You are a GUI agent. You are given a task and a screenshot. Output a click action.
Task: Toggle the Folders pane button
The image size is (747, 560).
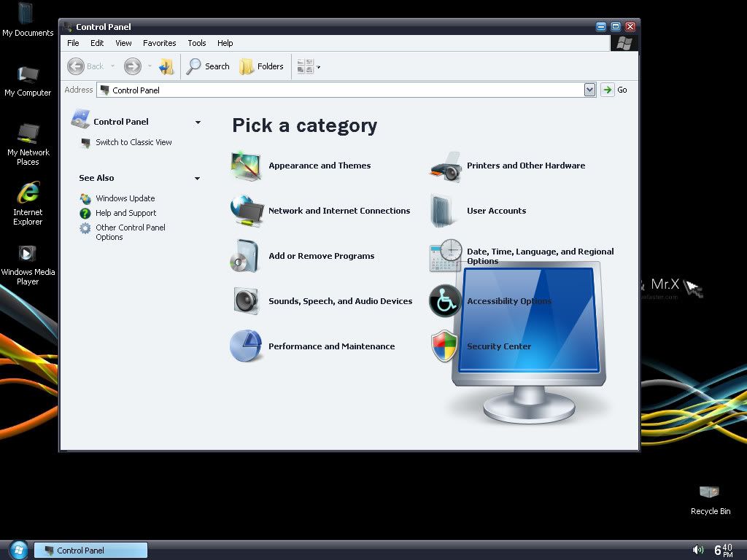tap(262, 66)
